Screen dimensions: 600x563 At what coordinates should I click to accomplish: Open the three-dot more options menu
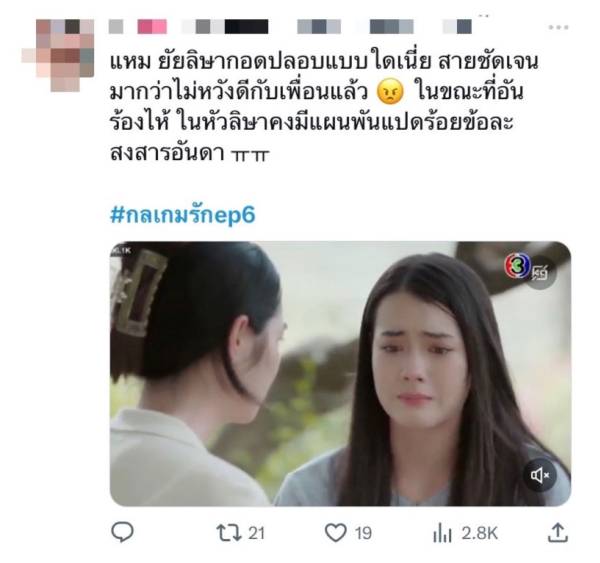tap(558, 27)
